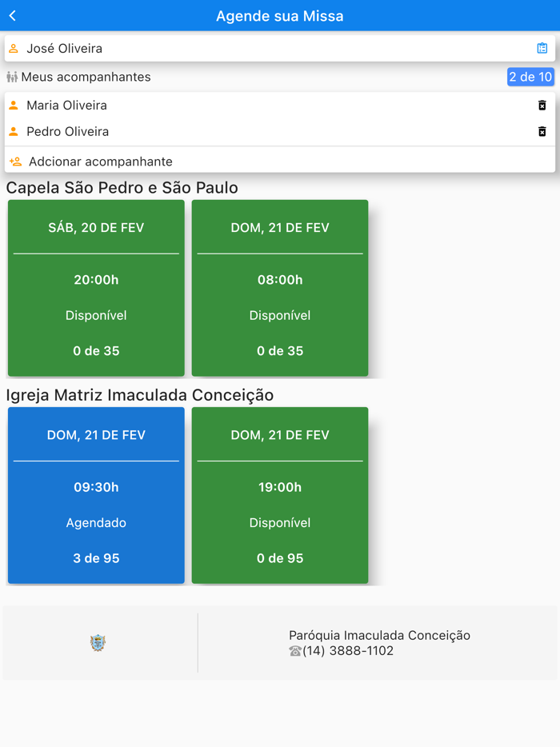The width and height of the screenshot is (560, 747).
Task: Remove Pedro Oliveira with trash icon
Action: pos(542,132)
